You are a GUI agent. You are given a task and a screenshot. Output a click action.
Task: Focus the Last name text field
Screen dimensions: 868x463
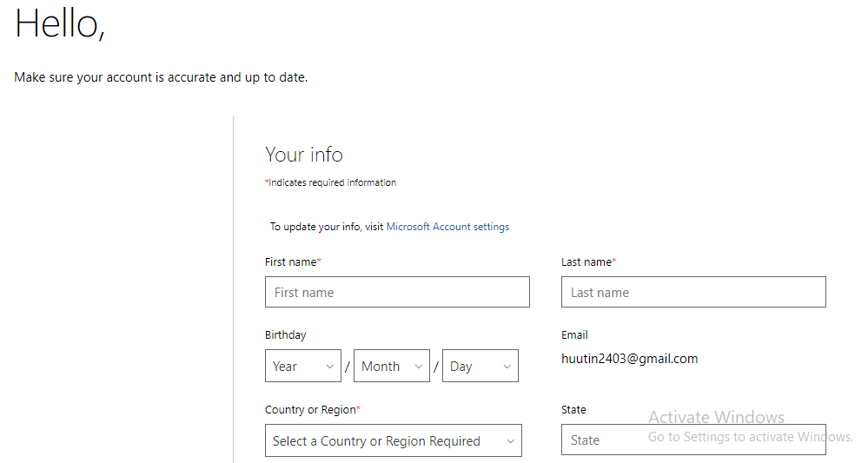click(x=693, y=292)
